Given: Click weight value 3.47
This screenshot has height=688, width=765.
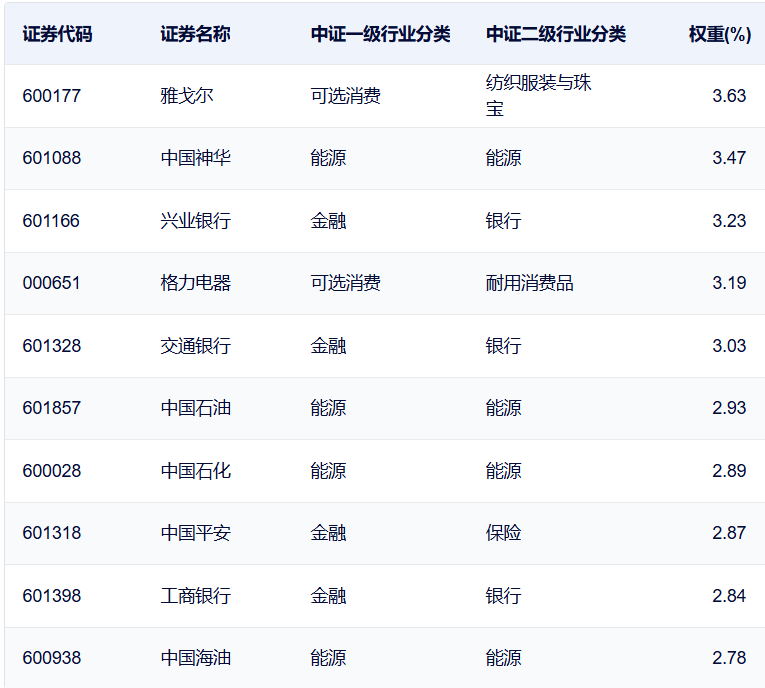Looking at the screenshot, I should tap(729, 158).
